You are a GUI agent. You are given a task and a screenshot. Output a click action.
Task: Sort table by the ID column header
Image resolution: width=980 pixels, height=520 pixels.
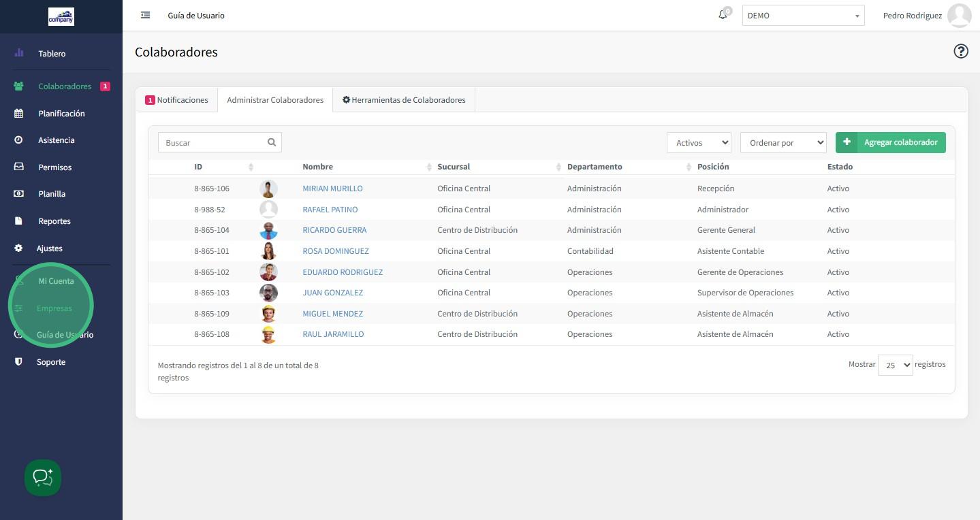coord(198,167)
